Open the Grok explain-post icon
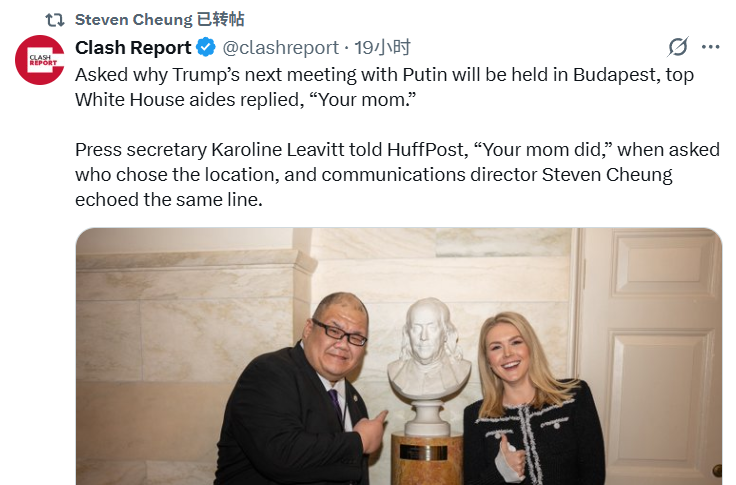This screenshot has width=736, height=485. pos(678,47)
